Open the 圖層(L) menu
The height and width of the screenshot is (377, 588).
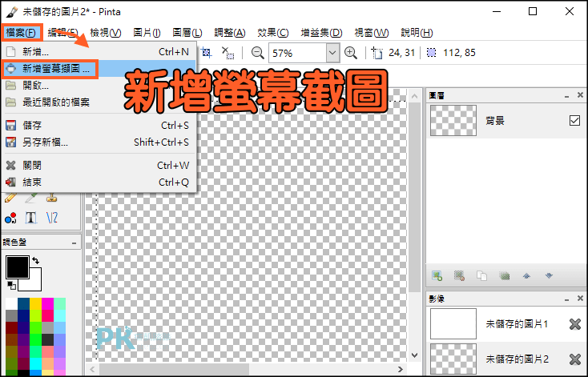[187, 33]
